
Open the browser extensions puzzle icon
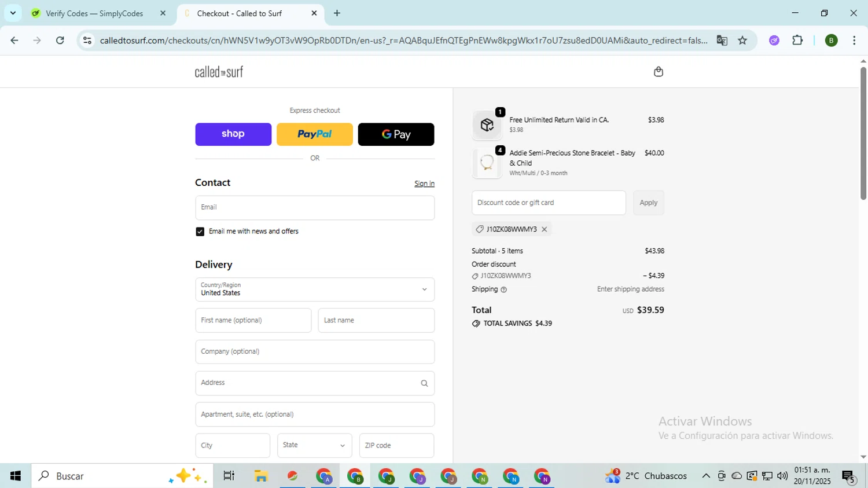pyautogui.click(x=797, y=41)
